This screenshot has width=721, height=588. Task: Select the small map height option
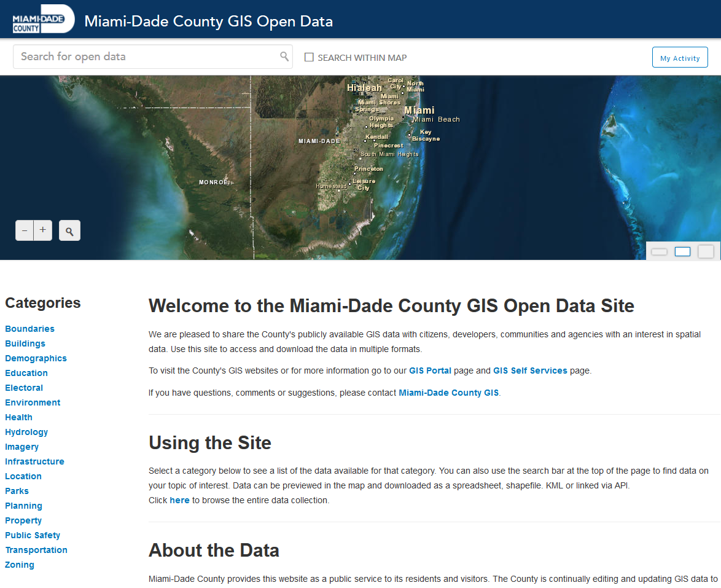659,251
